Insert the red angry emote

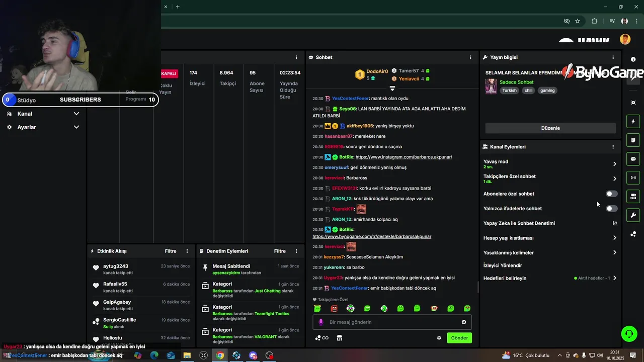point(334,308)
